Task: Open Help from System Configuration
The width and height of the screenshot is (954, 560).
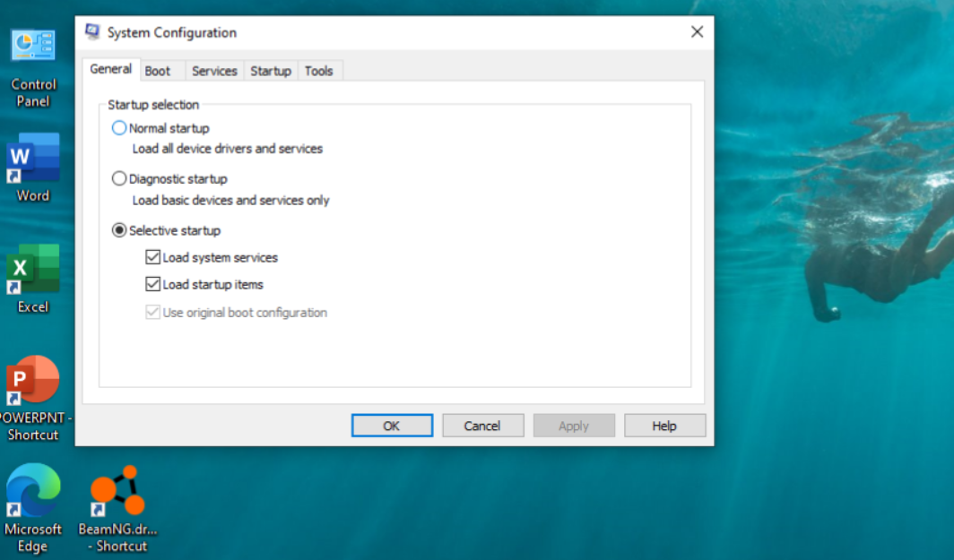Action: tap(664, 425)
